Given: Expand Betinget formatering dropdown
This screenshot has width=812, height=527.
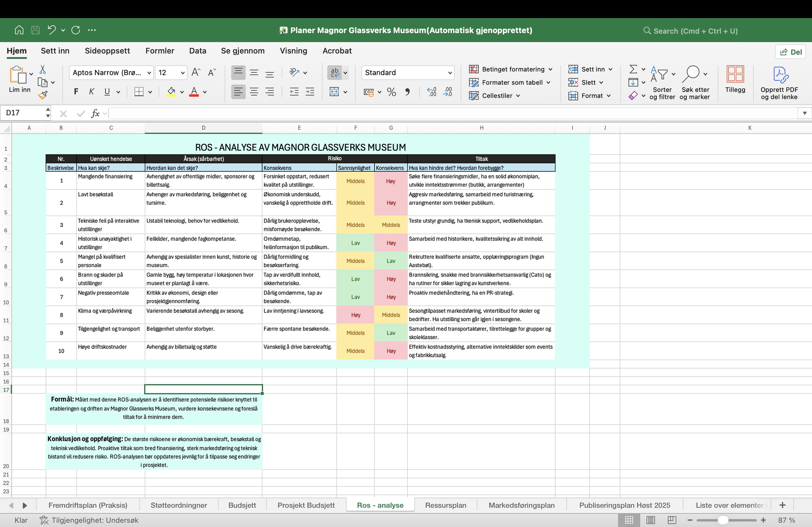Looking at the screenshot, I should [x=550, y=69].
